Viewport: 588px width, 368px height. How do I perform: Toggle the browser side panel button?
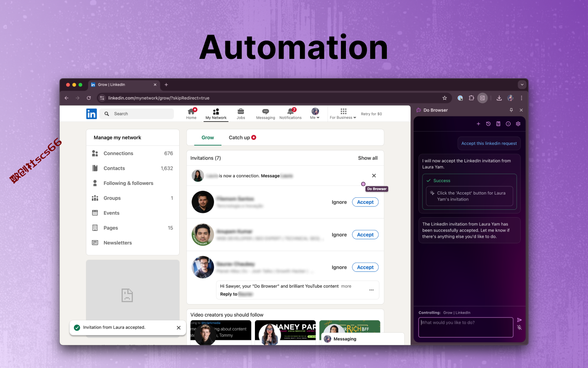tap(482, 98)
